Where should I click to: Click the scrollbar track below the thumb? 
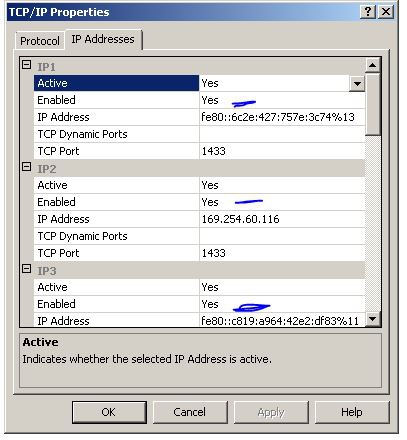point(373,223)
